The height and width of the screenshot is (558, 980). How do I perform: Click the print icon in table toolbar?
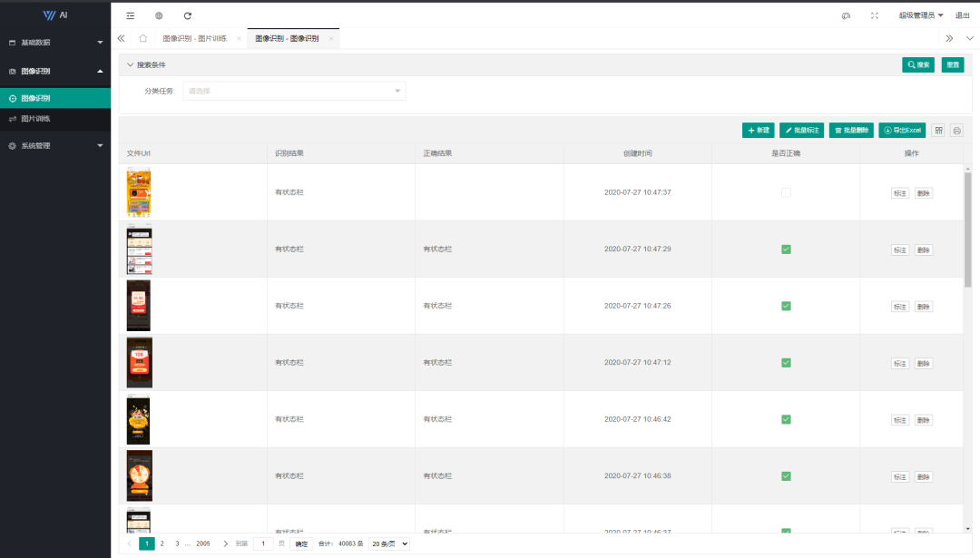tap(956, 130)
